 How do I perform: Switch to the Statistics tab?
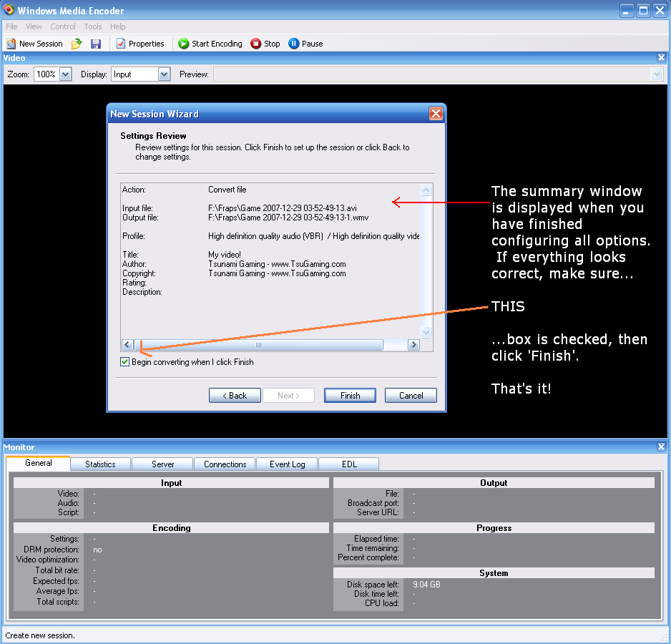coord(100,464)
